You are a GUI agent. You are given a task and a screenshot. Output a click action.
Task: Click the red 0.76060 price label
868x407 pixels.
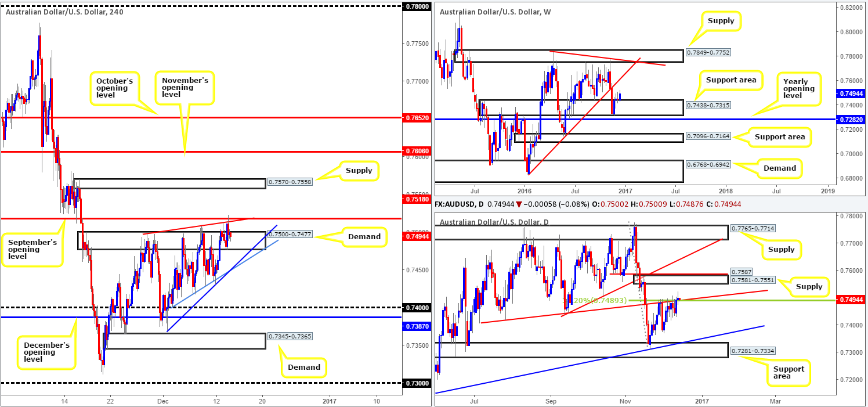[416, 151]
